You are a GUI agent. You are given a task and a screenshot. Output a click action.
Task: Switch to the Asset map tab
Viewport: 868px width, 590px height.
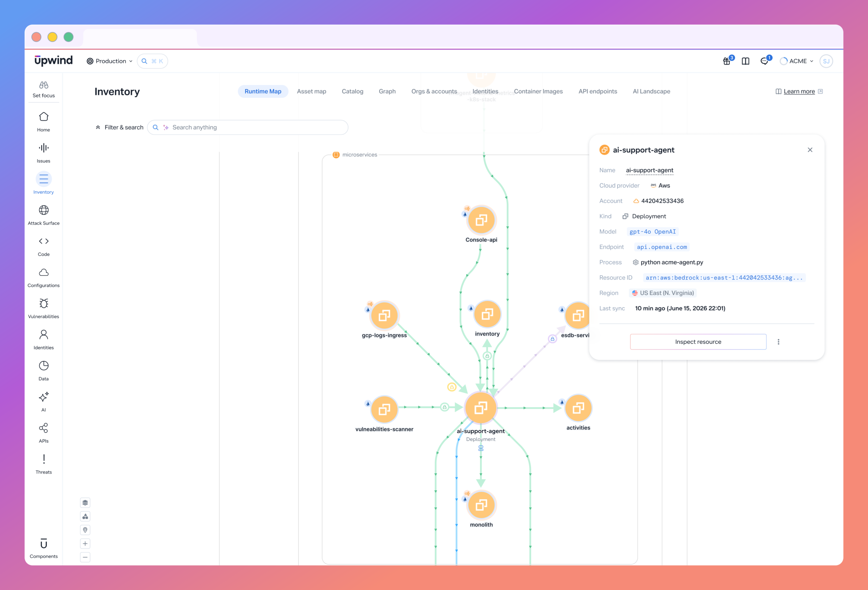click(312, 91)
